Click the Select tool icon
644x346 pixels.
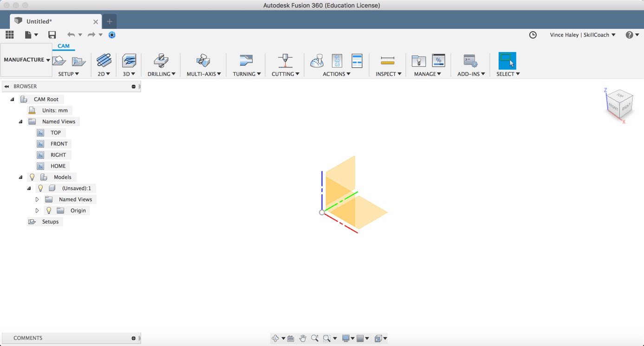(x=507, y=61)
